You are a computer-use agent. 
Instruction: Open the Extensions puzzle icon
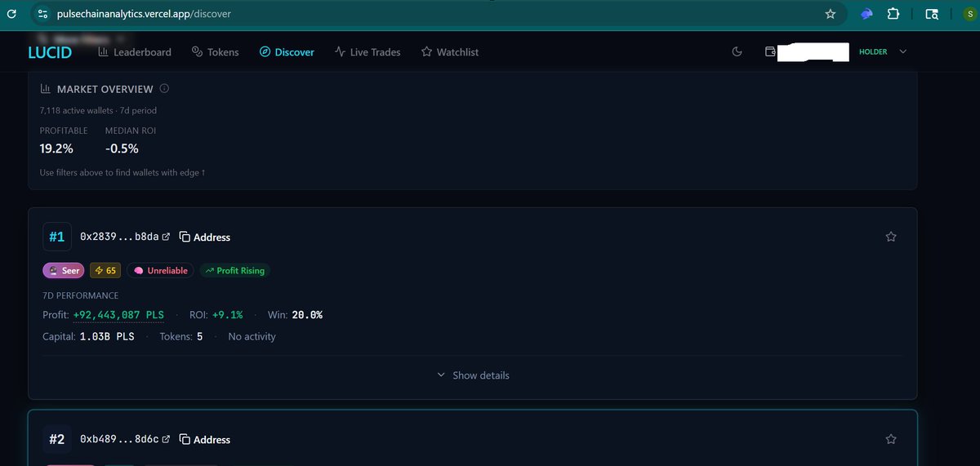pyautogui.click(x=893, y=14)
